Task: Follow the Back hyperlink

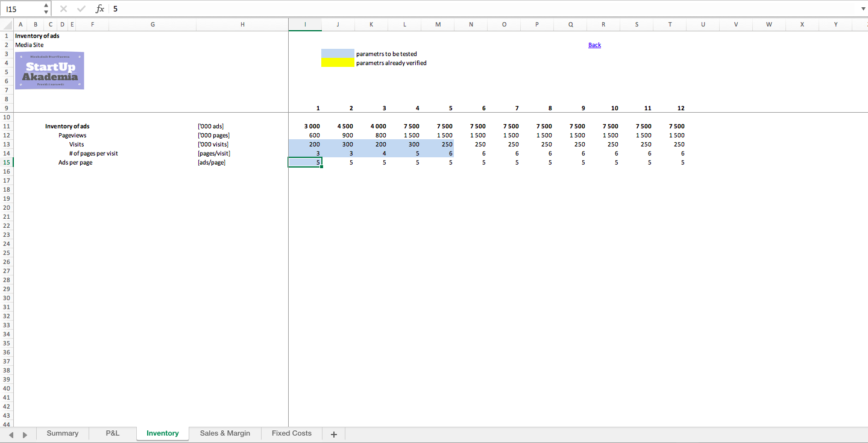Action: [x=594, y=45]
